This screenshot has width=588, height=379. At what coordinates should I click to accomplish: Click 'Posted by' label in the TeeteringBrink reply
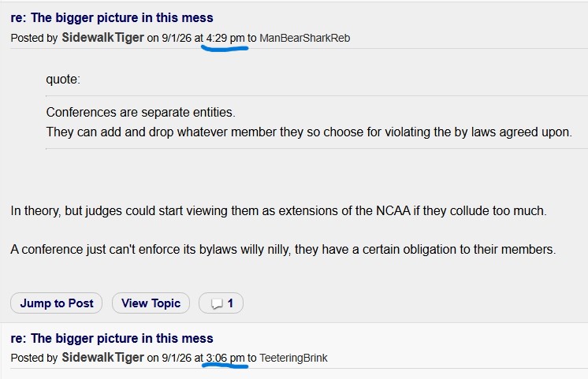tap(34, 358)
